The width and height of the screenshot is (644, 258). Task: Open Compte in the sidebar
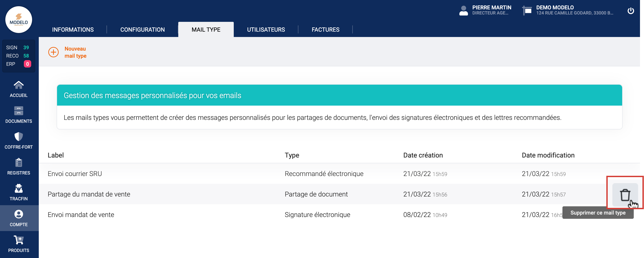point(18,218)
